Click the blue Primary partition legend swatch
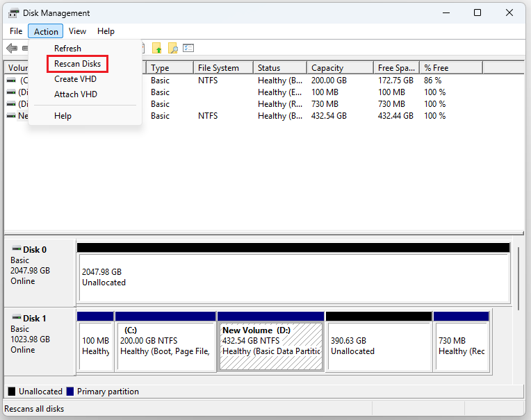531x420 pixels. tap(70, 392)
